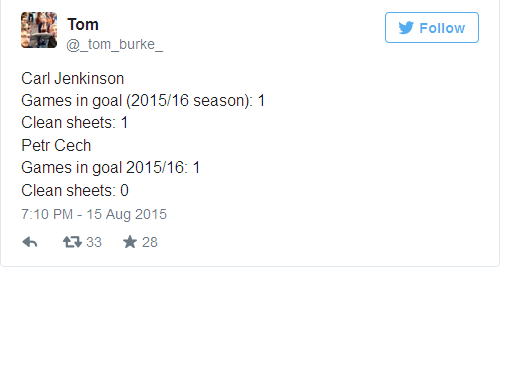The height and width of the screenshot is (384, 512).
Task: Follow the user Tom
Action: click(432, 28)
